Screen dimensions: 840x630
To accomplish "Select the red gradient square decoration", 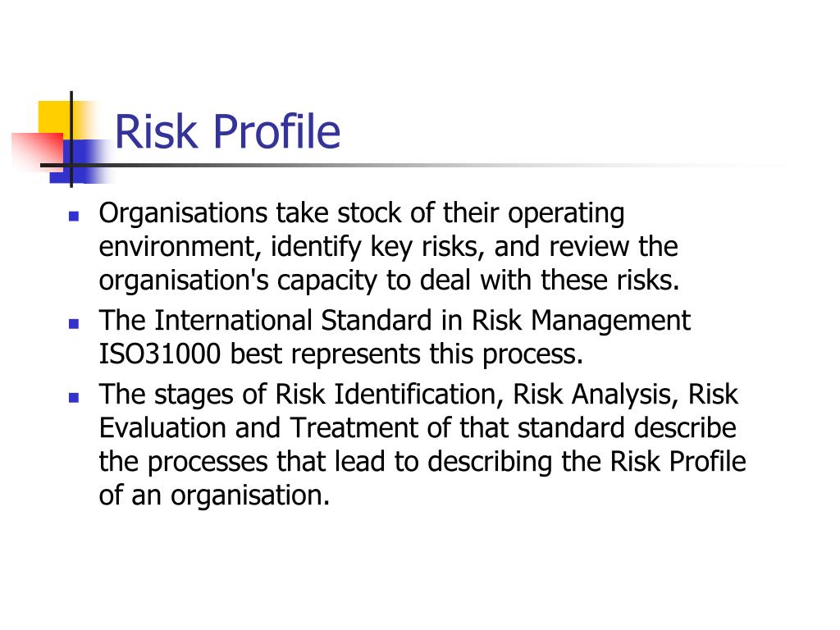I will click(x=38, y=152).
